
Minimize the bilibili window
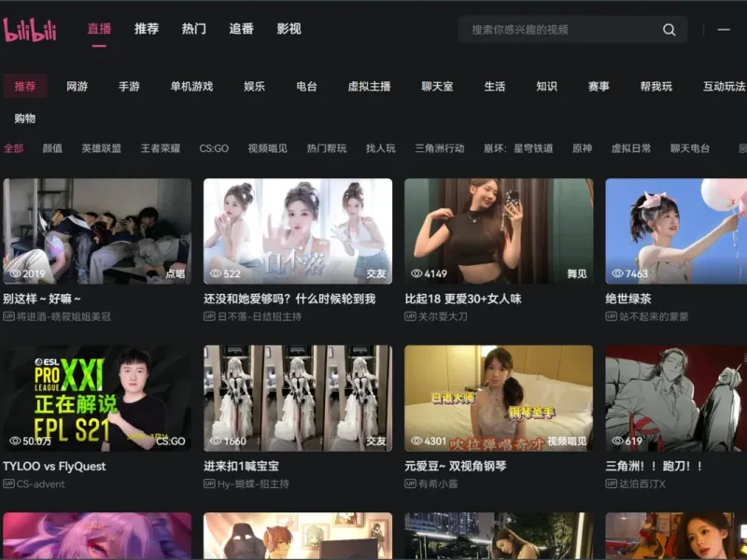[724, 30]
